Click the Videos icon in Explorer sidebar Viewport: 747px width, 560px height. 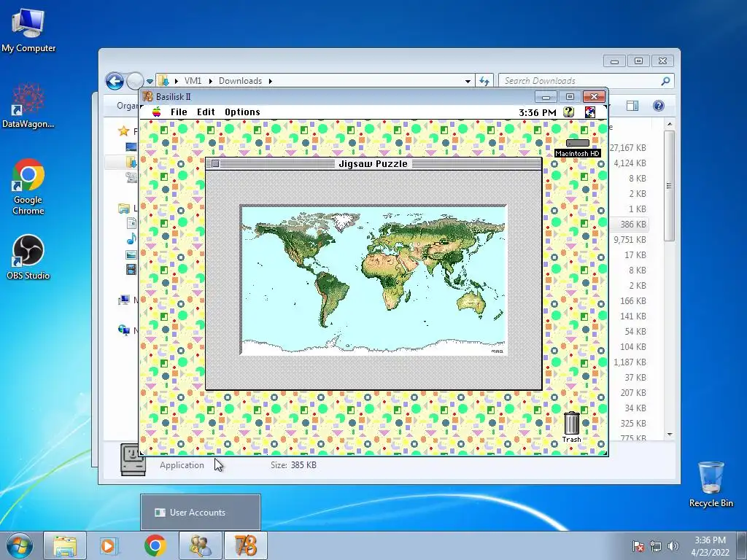click(x=131, y=270)
